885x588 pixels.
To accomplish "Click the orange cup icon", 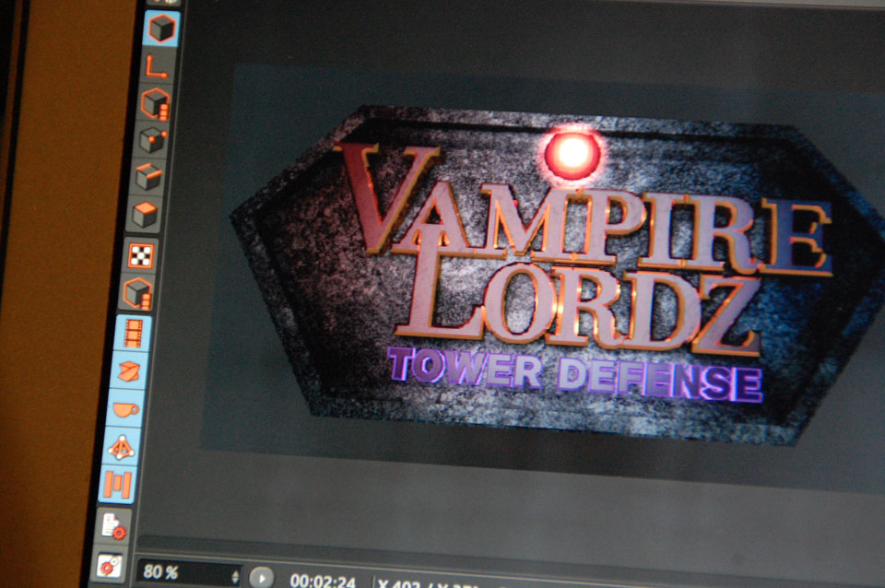I will tap(126, 409).
